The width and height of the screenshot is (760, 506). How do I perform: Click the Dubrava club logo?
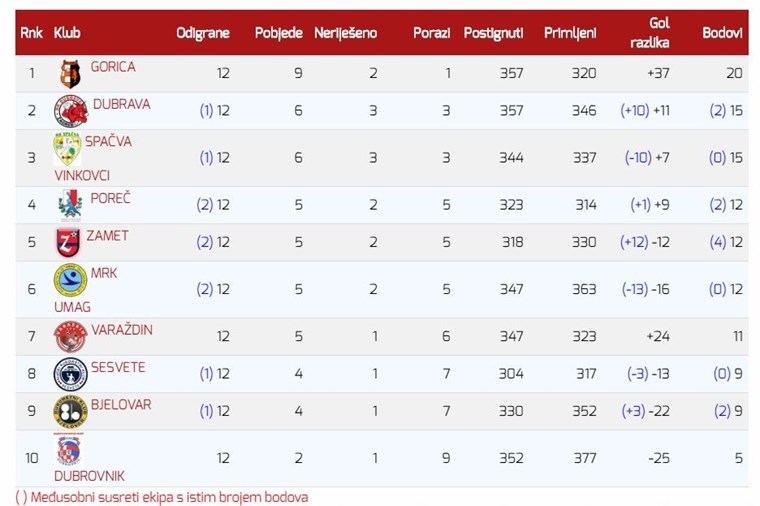[x=71, y=111]
